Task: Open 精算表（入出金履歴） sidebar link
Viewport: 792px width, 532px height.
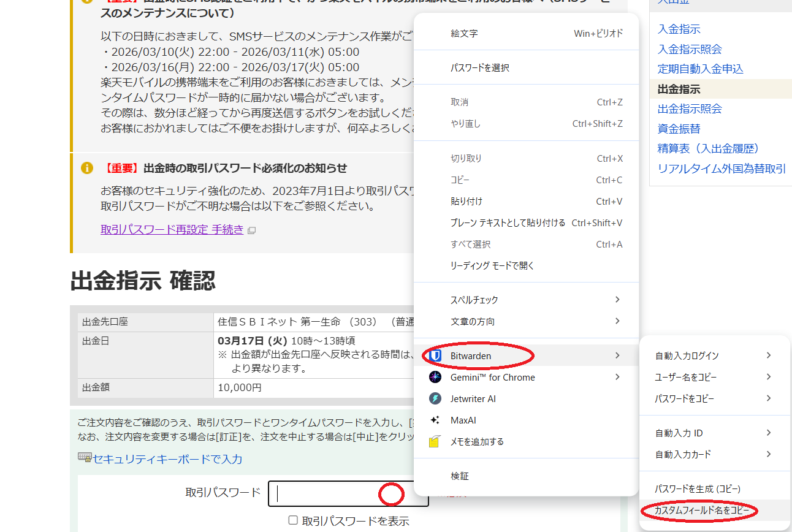Action: coord(709,148)
